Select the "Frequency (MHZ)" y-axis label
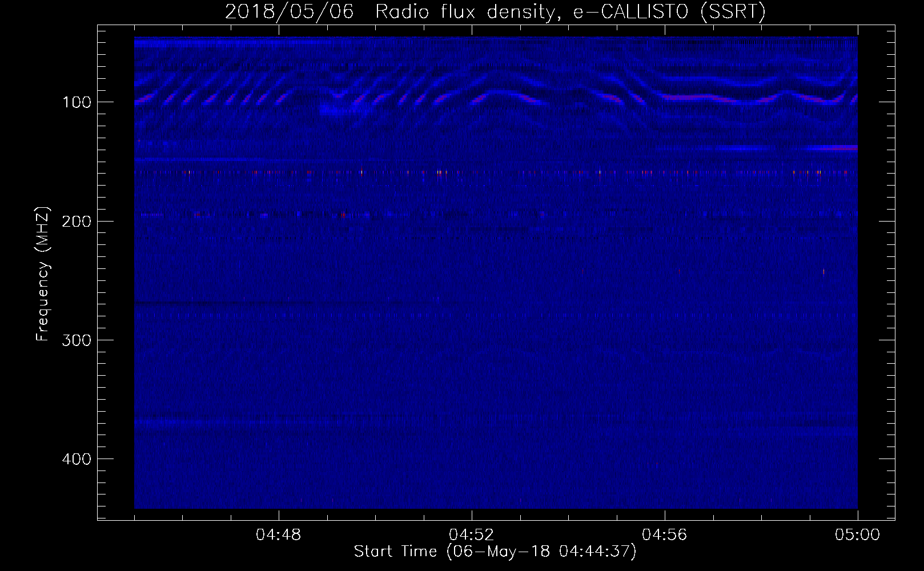This screenshot has height=571, width=924. (x=43, y=274)
